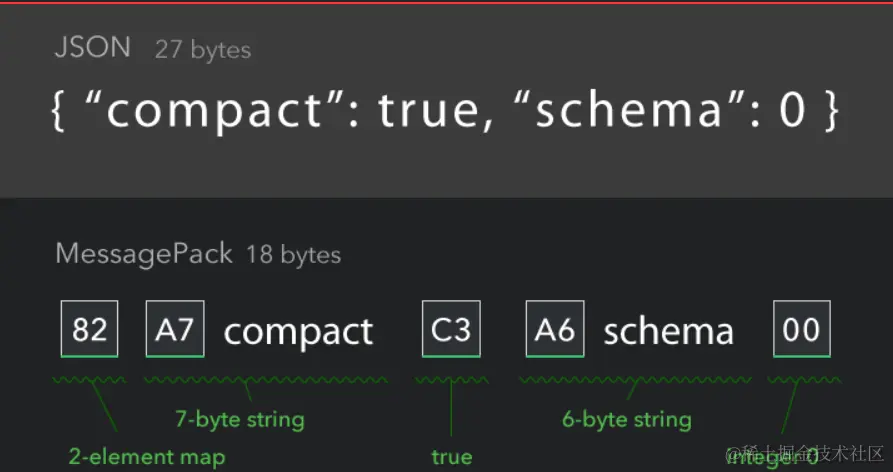The width and height of the screenshot is (893, 472).
Task: Click the MessagePack heading label
Action: pos(144,254)
